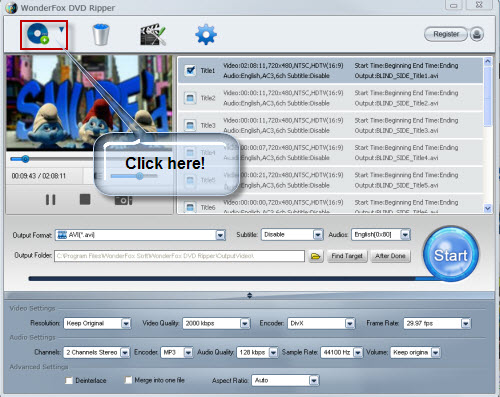Viewport: 500px width, 397px height.
Task: Minimize the WonderFox DVD Ripper window
Action: 454,5
